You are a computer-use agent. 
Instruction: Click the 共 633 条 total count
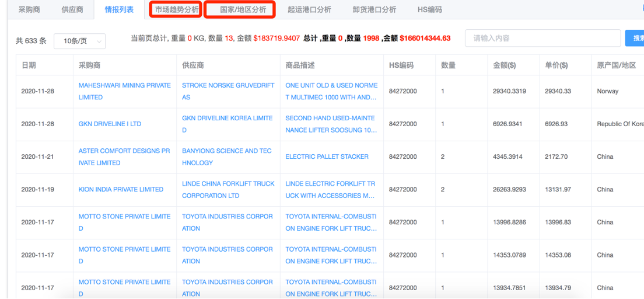click(x=32, y=41)
